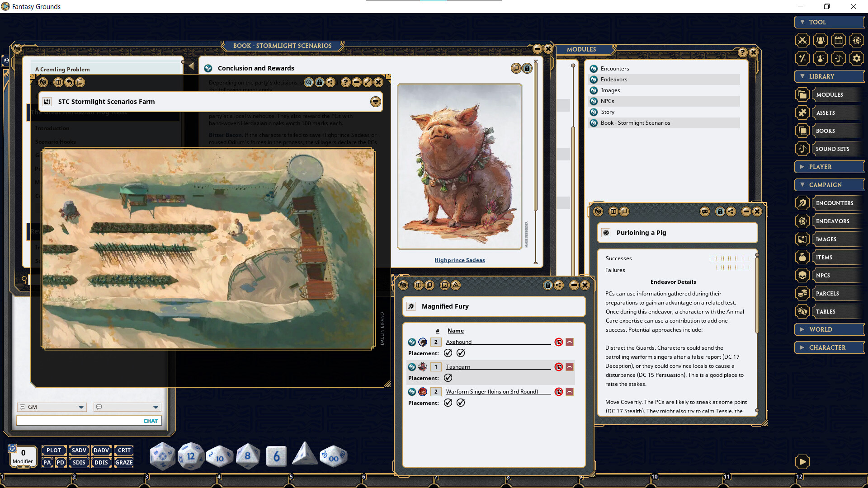Lock the Magnified Fury window
868x488 pixels.
(x=547, y=285)
